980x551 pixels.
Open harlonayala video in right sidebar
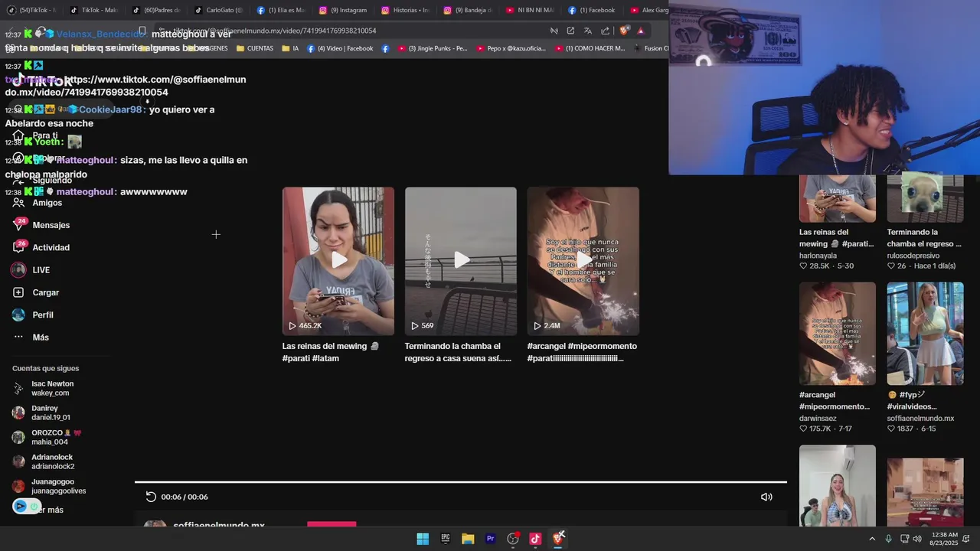point(838,198)
